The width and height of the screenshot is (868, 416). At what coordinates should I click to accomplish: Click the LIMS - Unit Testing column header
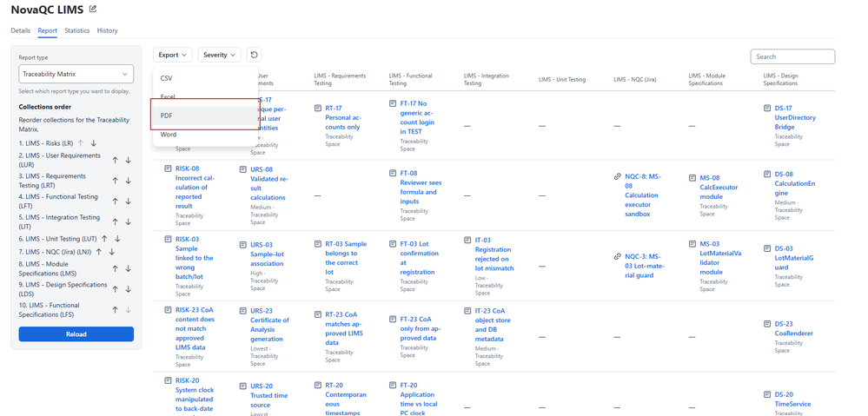click(562, 80)
